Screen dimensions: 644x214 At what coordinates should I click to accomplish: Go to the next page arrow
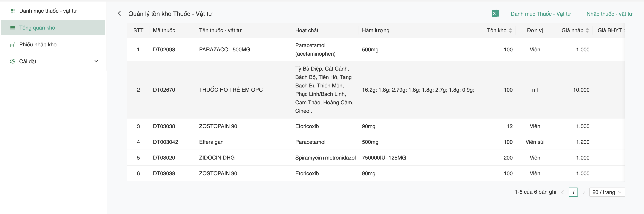pos(584,192)
